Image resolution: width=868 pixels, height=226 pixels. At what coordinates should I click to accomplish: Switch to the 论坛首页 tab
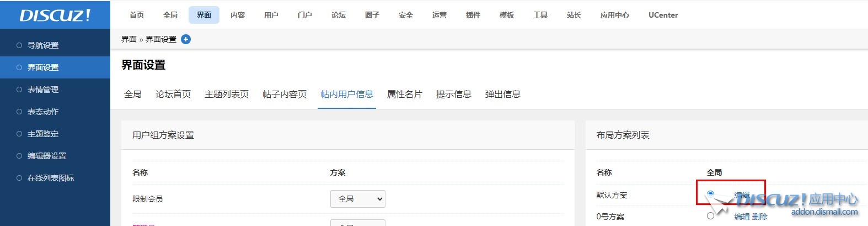(173, 94)
